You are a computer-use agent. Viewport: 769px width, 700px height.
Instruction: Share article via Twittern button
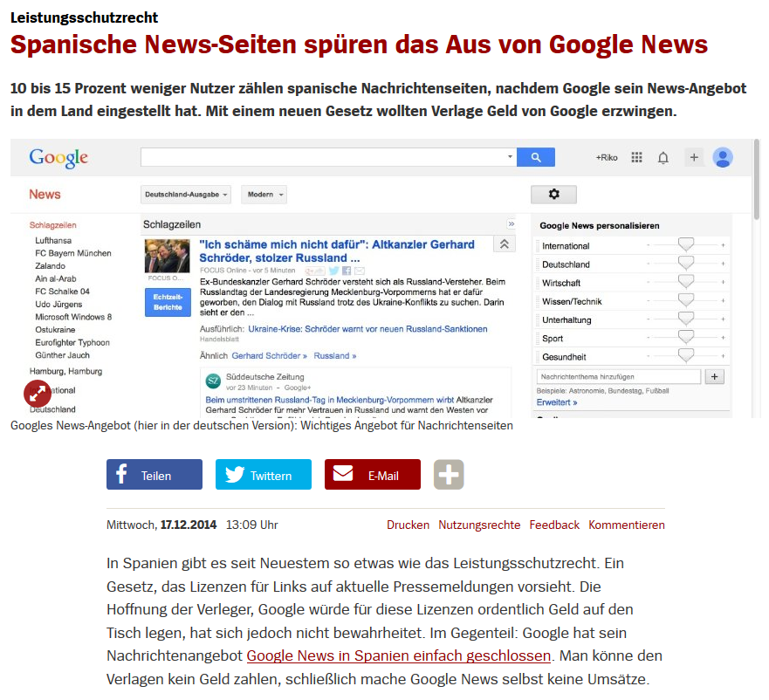[x=264, y=474]
